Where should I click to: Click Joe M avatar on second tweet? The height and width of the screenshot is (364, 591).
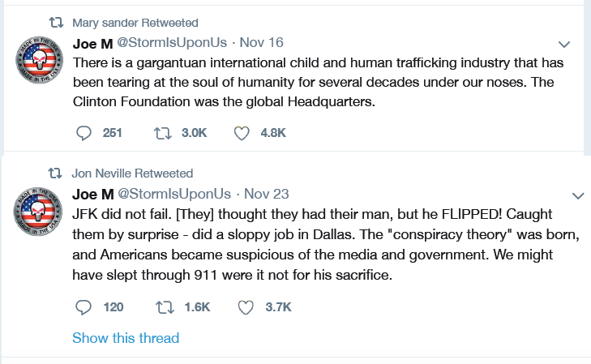[37, 211]
